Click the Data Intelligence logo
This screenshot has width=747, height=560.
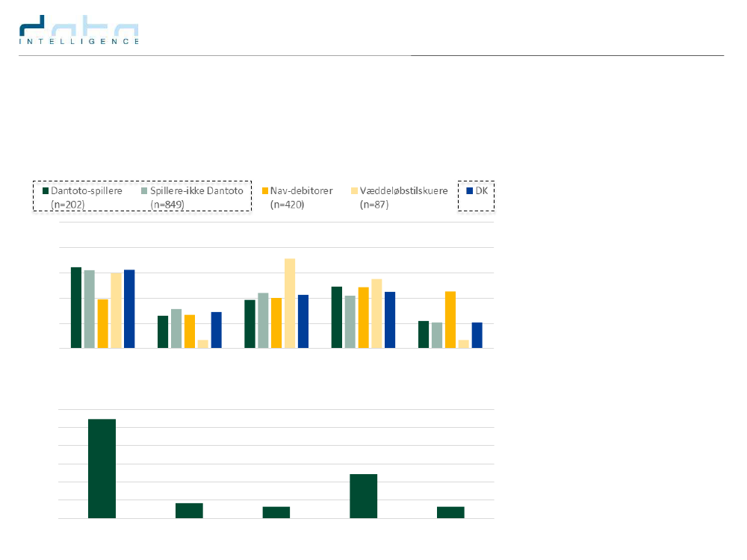tap(79, 33)
